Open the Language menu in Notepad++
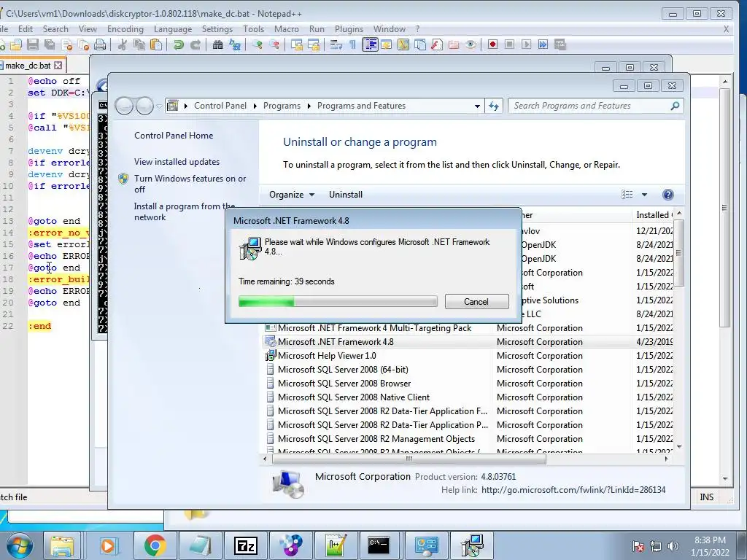 (173, 29)
